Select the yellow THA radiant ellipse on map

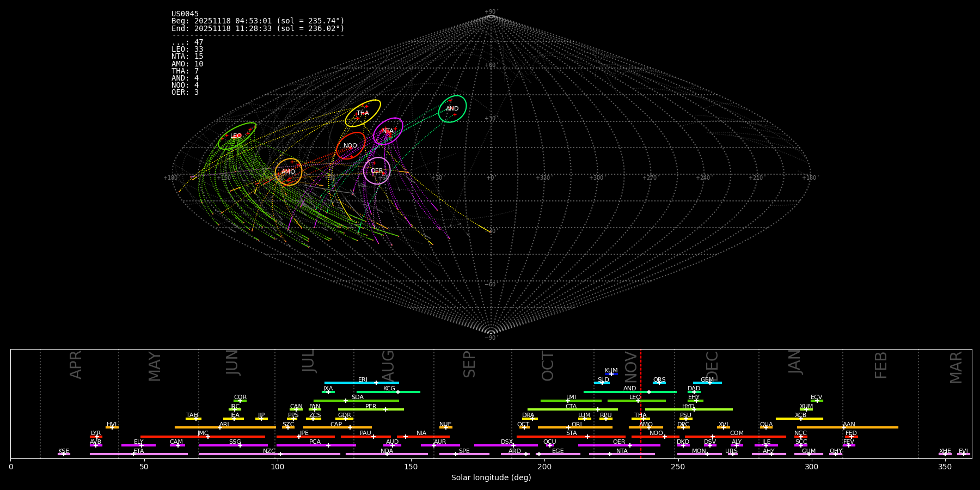(363, 113)
